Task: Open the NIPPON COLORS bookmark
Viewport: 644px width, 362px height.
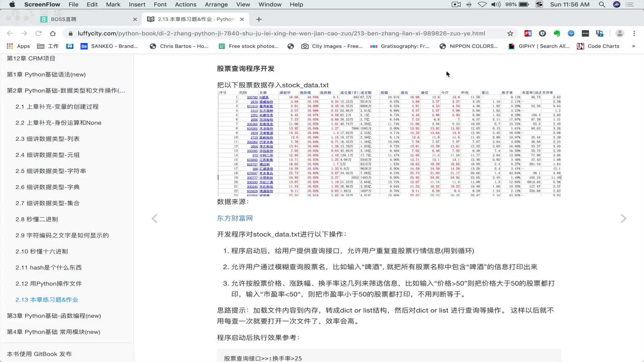Action: [469, 46]
